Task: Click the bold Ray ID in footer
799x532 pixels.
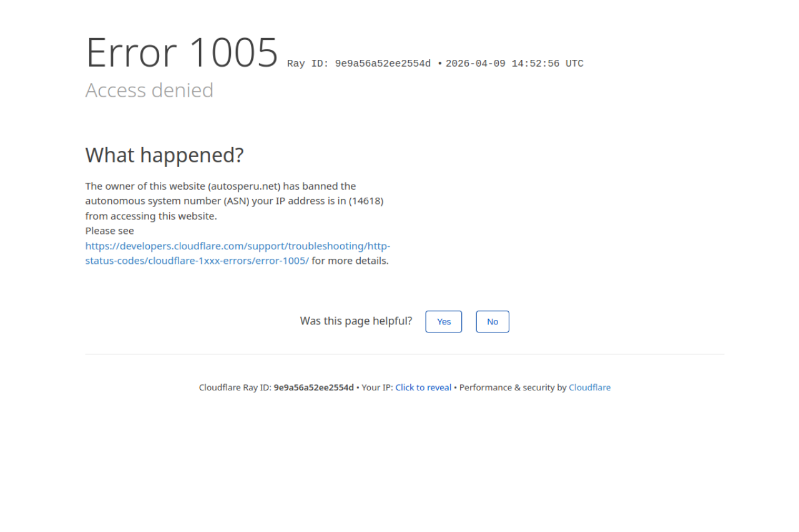Action: pyautogui.click(x=313, y=388)
